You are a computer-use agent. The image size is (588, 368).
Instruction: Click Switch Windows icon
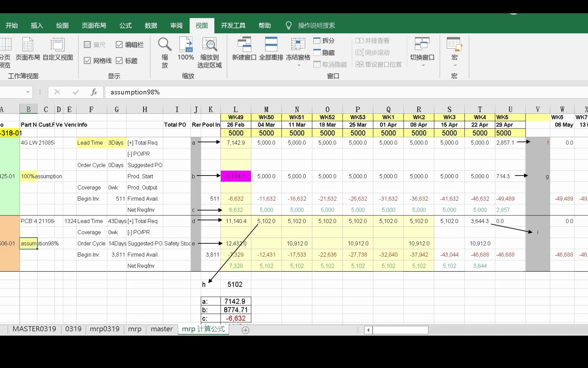click(x=422, y=44)
